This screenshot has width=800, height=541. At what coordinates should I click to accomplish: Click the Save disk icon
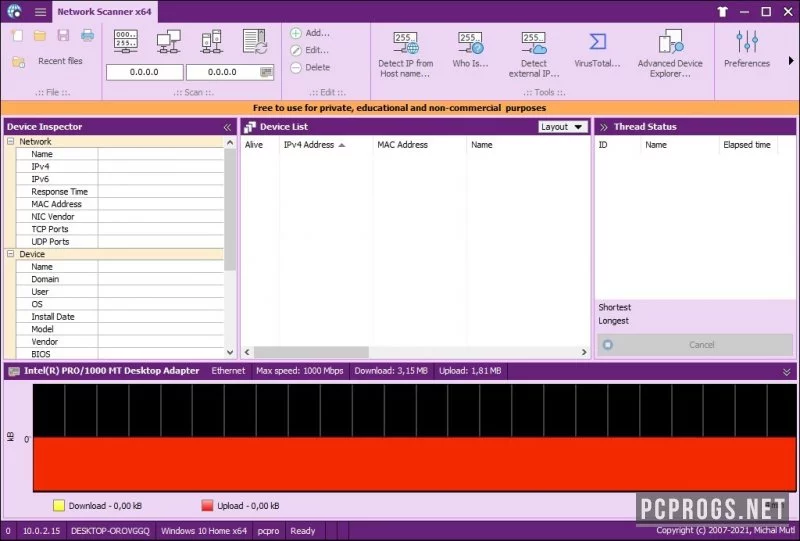pos(63,35)
